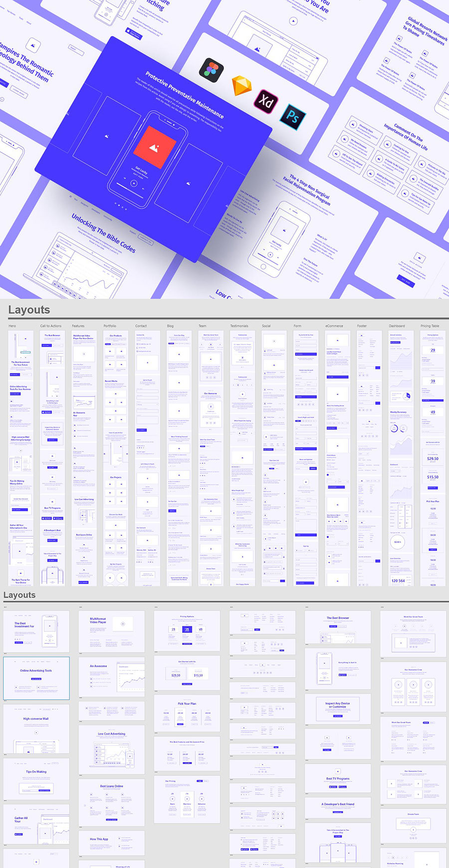The width and height of the screenshot is (449, 868).
Task: Click the Dashboard column heading
Action: pyautogui.click(x=397, y=326)
